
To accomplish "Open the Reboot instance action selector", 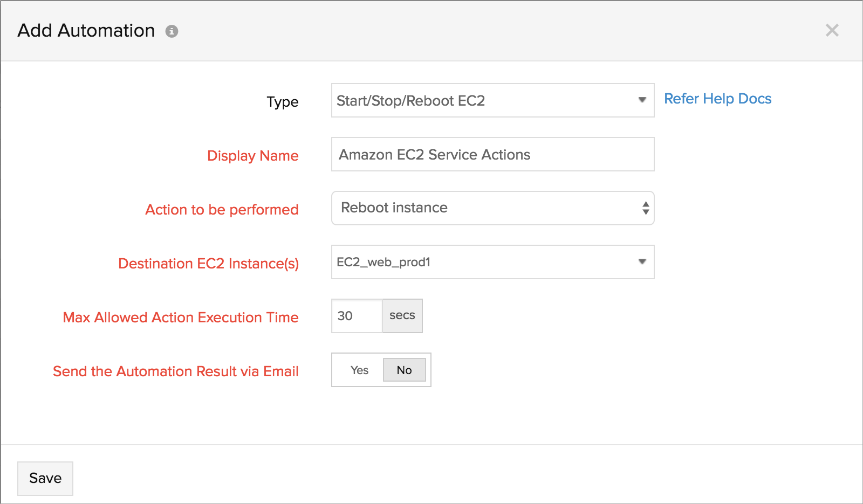I will tap(485, 208).
